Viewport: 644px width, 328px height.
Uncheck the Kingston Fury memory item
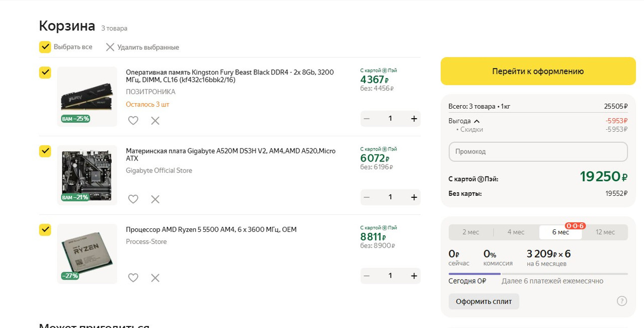click(x=45, y=73)
